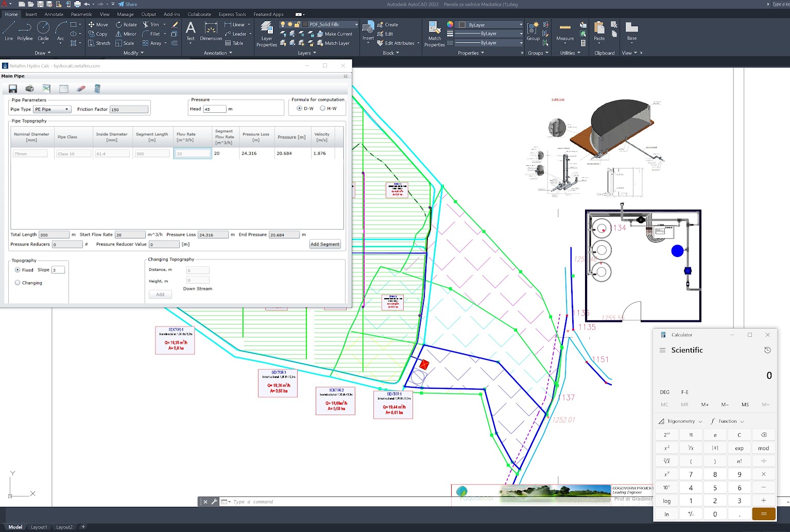This screenshot has height=532, width=790.
Task: Open the Pipe Type dropdown
Action: [52, 109]
